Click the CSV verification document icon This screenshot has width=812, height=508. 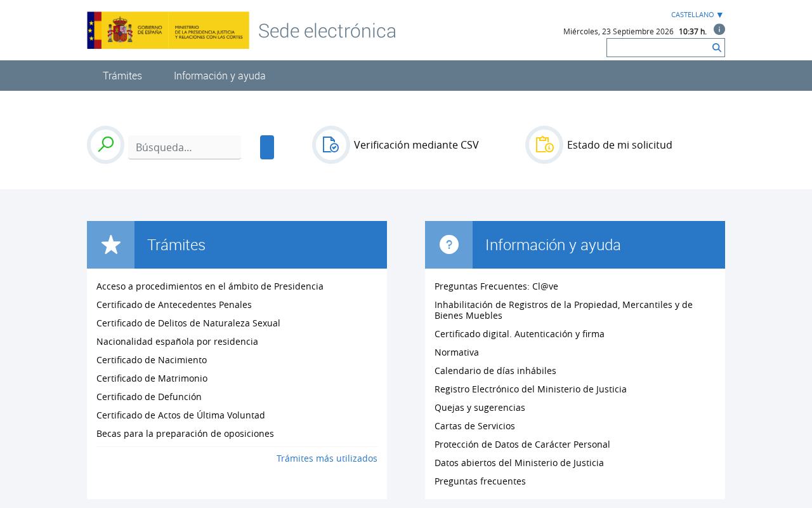click(331, 145)
